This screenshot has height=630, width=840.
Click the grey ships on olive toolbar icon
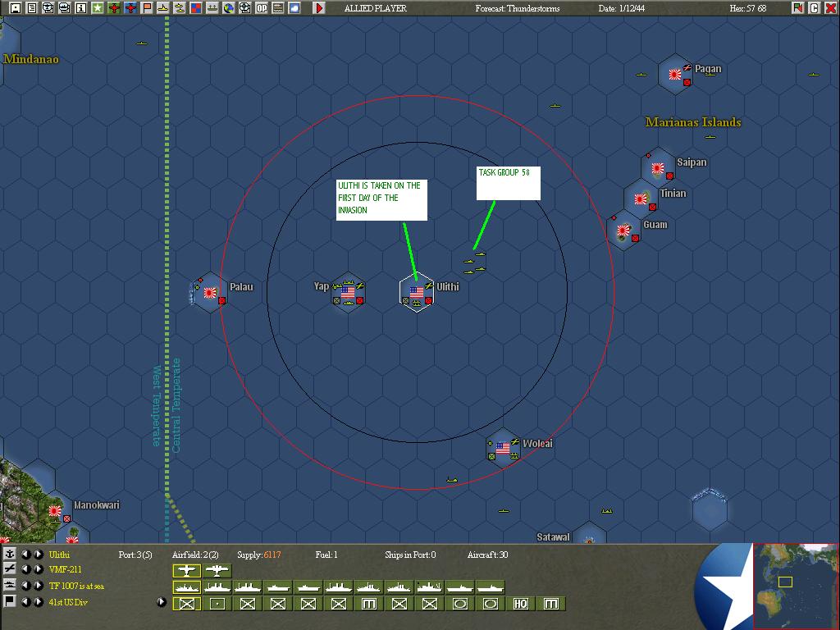click(212, 8)
